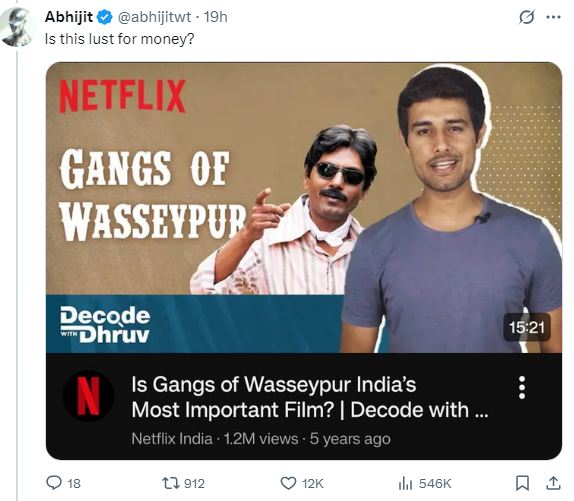574x501 pixels.
Task: Click the 19h timestamp
Action: click(x=215, y=17)
